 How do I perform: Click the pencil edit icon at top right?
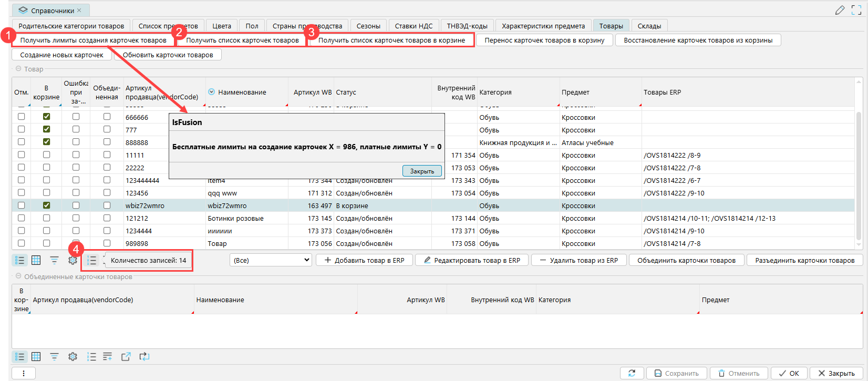click(x=840, y=10)
